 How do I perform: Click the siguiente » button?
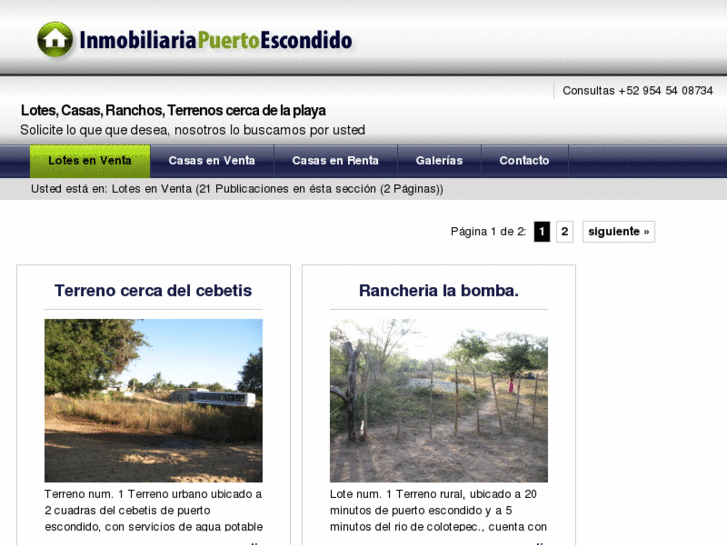(619, 231)
